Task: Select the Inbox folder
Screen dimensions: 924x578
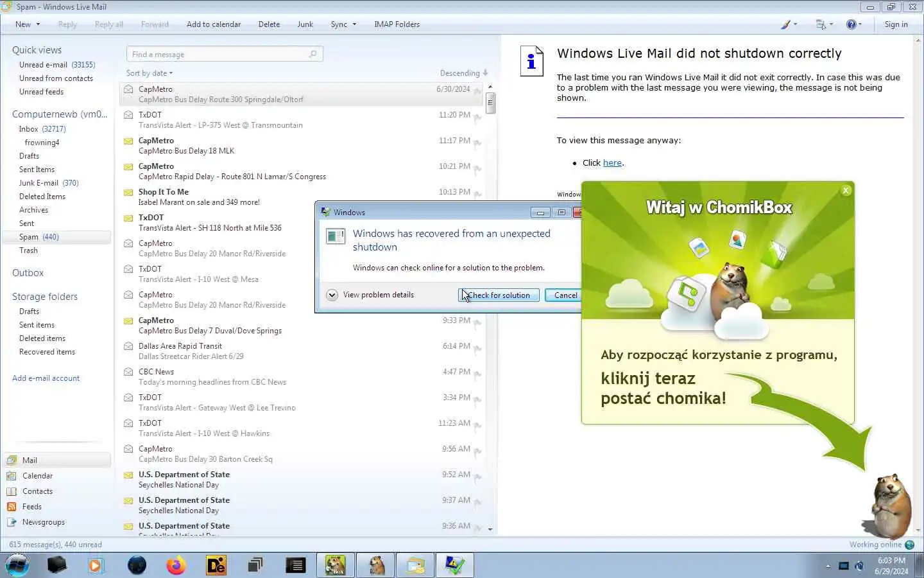Action: click(42, 129)
